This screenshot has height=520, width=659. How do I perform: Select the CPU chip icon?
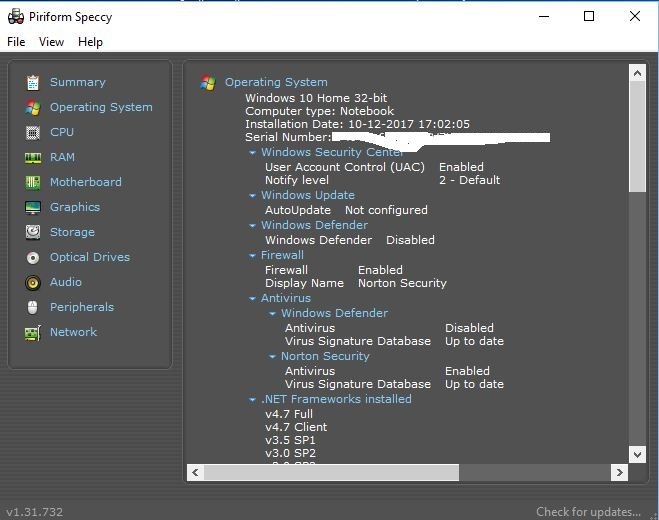(33, 132)
